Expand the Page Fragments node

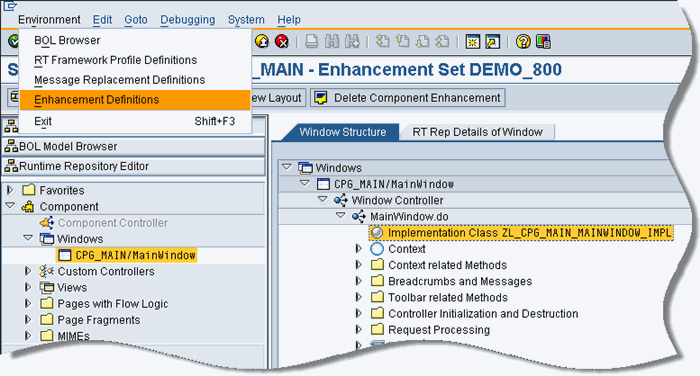(28, 319)
